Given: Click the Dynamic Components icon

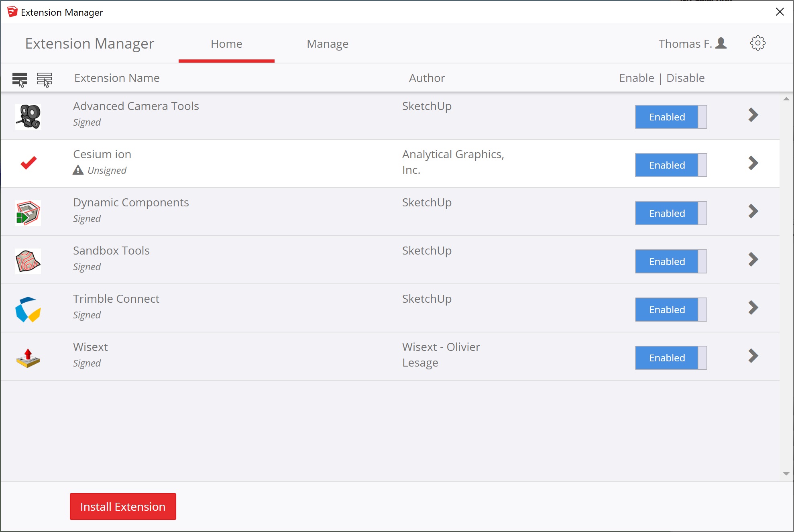Looking at the screenshot, I should pyautogui.click(x=28, y=213).
